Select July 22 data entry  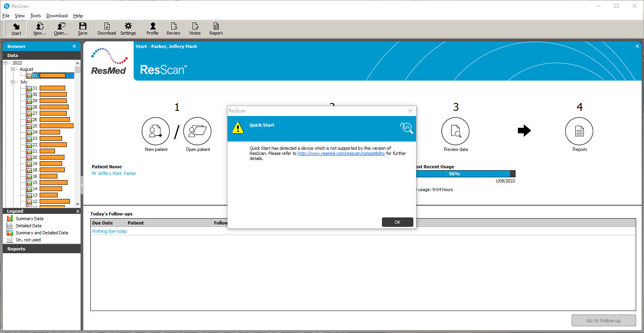(46, 145)
